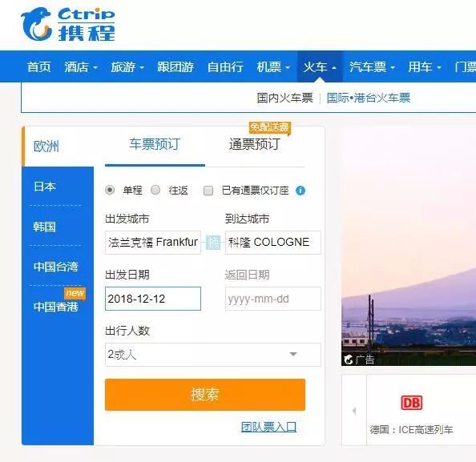Expand the 酒店 menu dropdown
This screenshot has width=476, height=462.
80,66
